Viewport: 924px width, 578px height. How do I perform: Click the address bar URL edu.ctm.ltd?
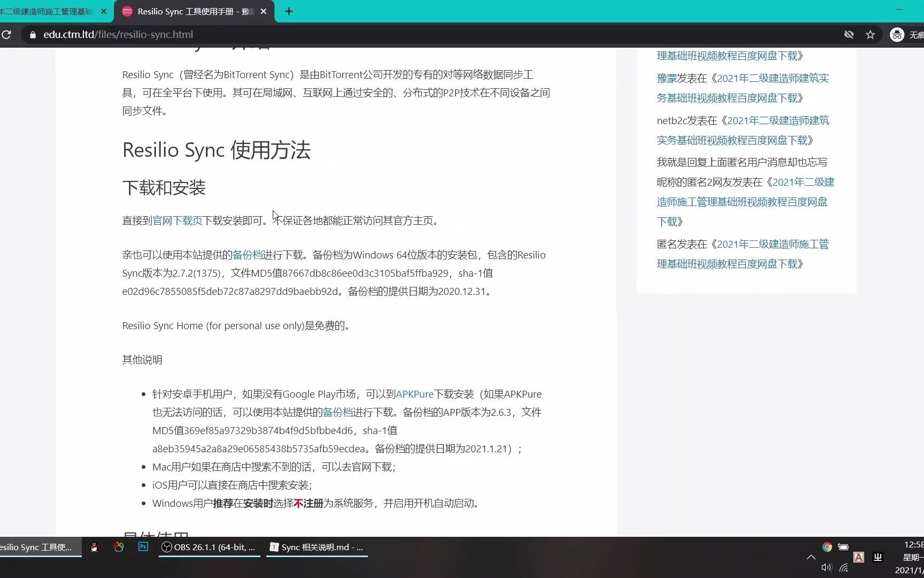118,35
